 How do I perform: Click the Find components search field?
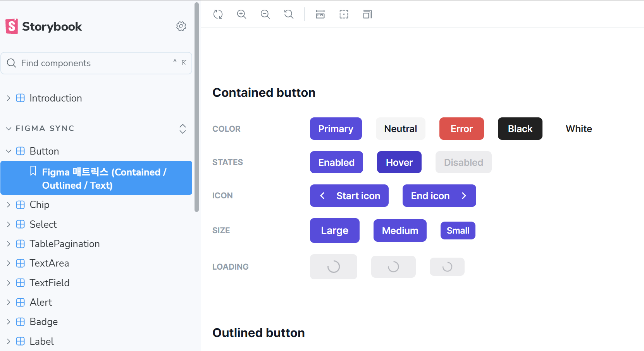pyautogui.click(x=96, y=63)
